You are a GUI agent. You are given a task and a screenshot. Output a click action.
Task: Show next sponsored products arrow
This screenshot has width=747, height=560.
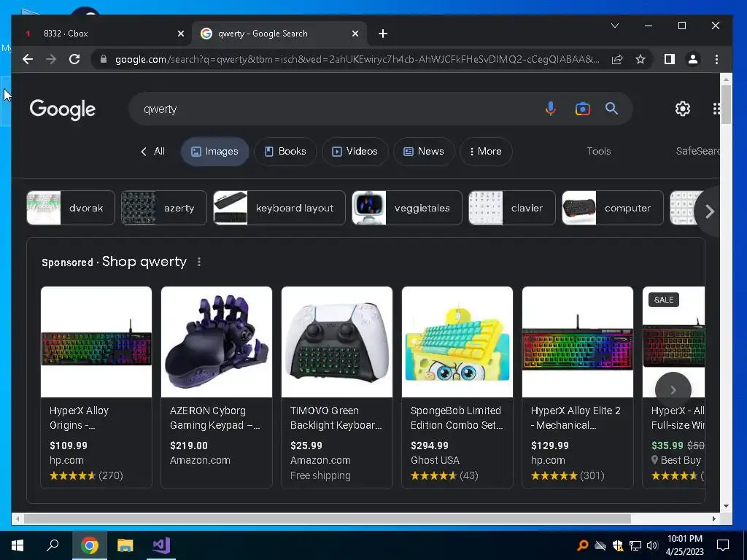click(673, 390)
